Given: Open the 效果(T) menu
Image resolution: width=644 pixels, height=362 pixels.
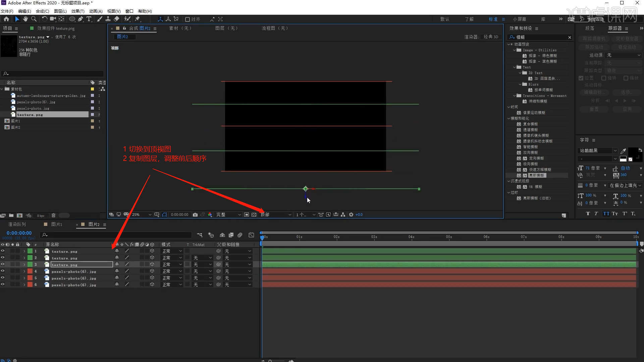Looking at the screenshot, I should click(77, 11).
